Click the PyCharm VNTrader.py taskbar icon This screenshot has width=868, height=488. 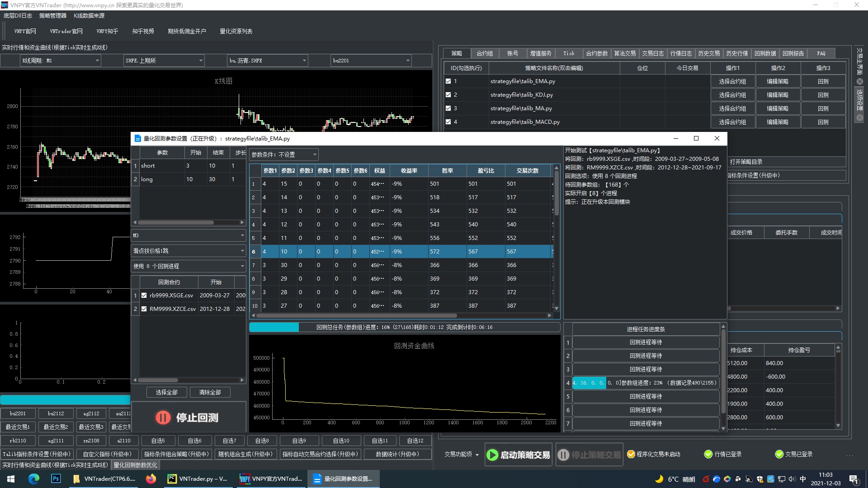pyautogui.click(x=198, y=479)
